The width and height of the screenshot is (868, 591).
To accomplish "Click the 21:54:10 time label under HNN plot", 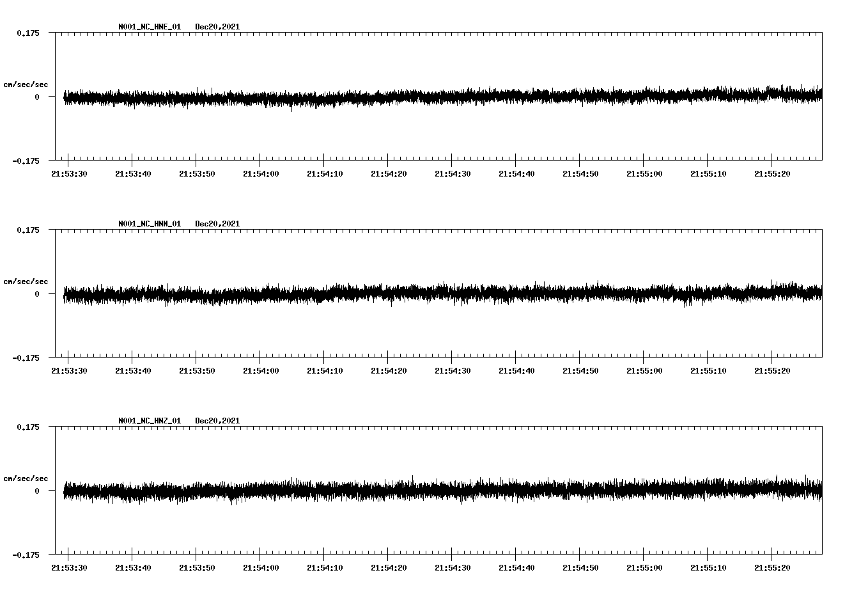I will click(x=325, y=371).
